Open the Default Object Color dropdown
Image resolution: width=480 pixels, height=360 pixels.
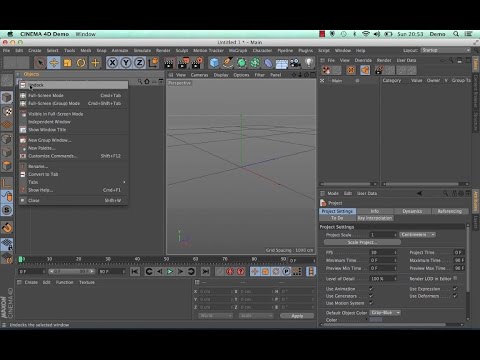click(x=385, y=313)
